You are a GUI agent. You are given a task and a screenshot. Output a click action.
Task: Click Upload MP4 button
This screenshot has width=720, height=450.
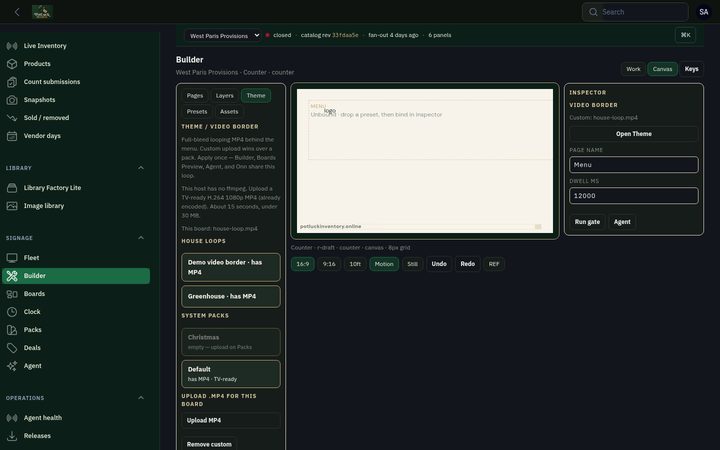tap(231, 420)
